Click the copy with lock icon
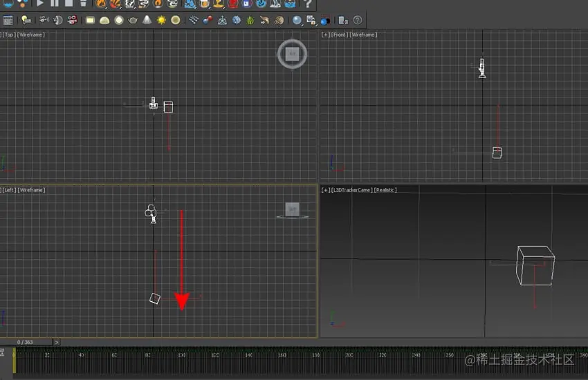Screen dimensions: 588x380 (311, 20)
